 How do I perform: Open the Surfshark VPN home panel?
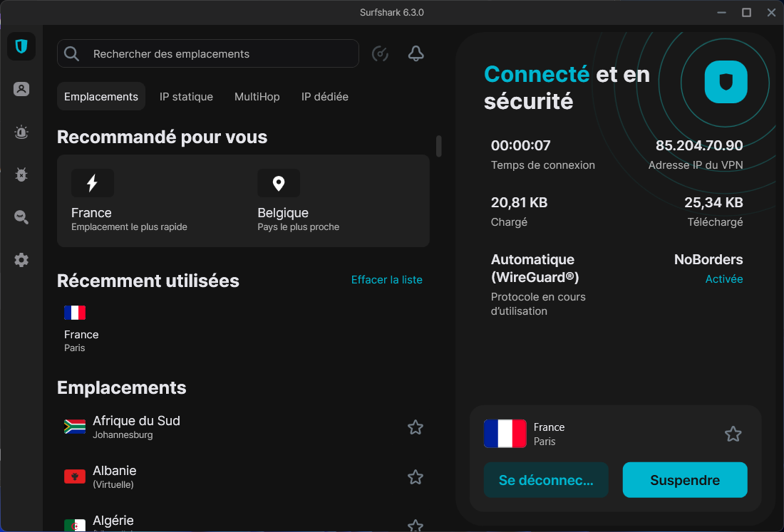coord(21,46)
